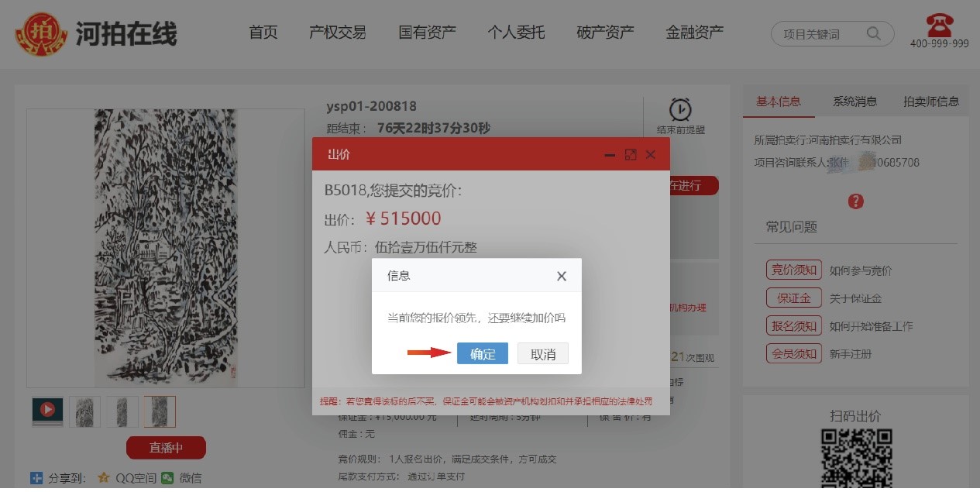Open the 保证金 help link
The width and height of the screenshot is (980, 492).
793,298
